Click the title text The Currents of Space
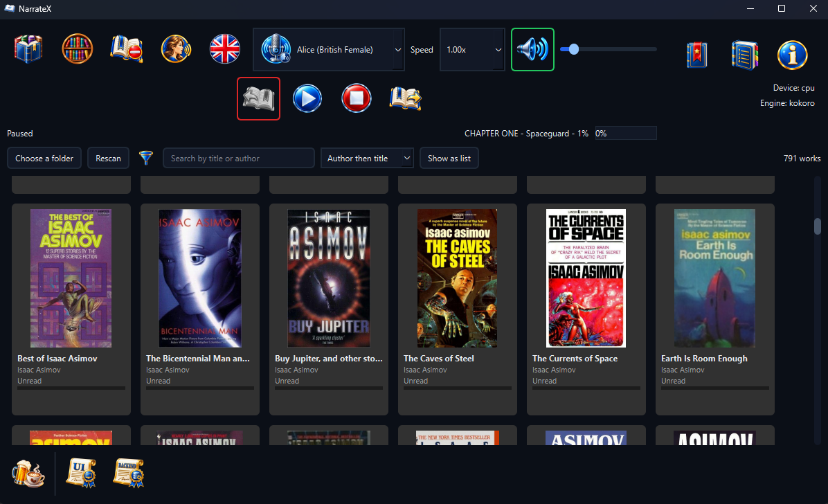Image resolution: width=828 pixels, height=504 pixels. (575, 358)
